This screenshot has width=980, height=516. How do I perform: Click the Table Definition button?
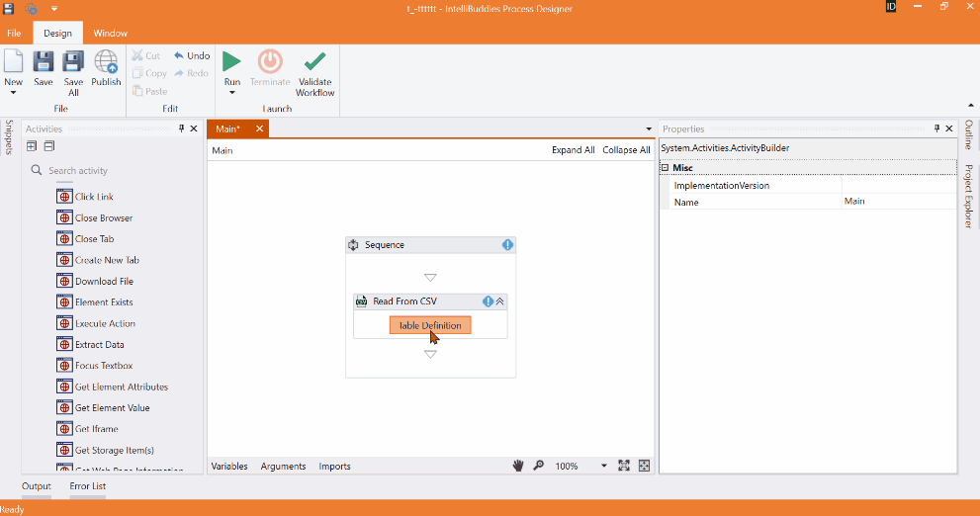[x=430, y=325]
